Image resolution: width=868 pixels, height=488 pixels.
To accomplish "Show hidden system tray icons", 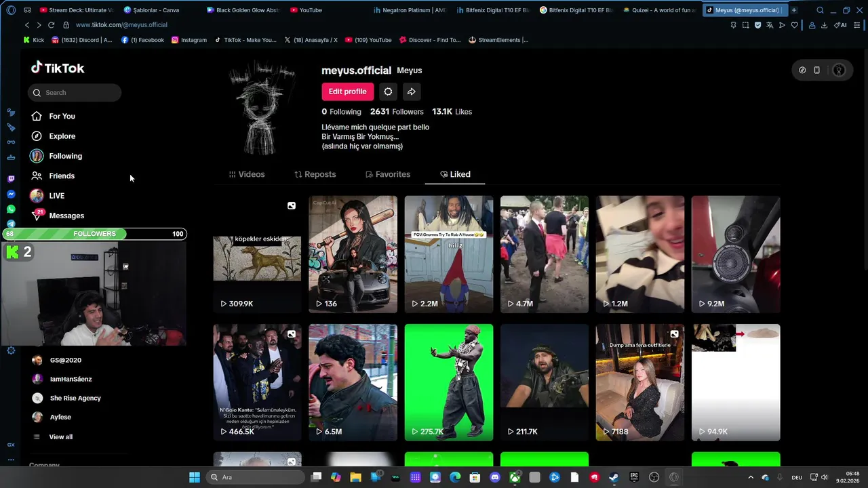I will [x=751, y=477].
